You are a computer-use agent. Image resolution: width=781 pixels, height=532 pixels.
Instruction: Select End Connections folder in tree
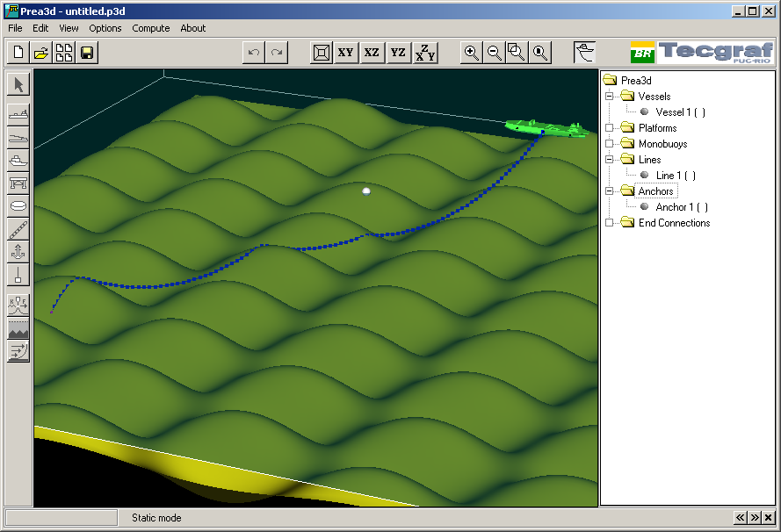click(x=674, y=223)
